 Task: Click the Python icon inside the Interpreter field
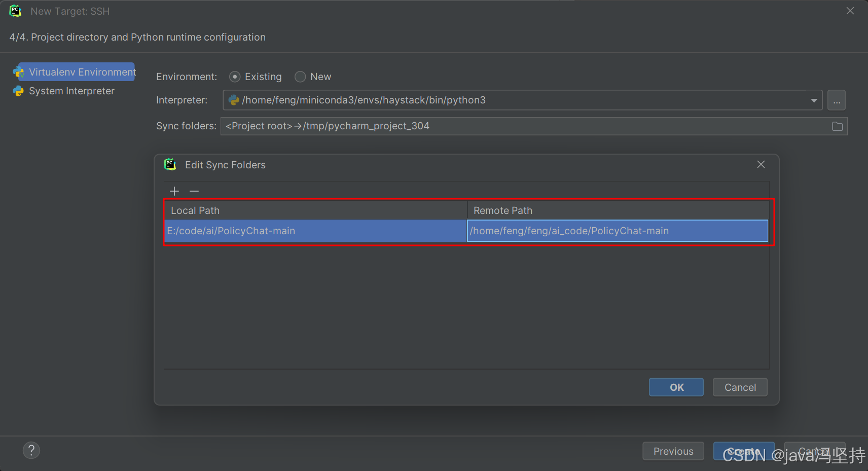point(234,100)
